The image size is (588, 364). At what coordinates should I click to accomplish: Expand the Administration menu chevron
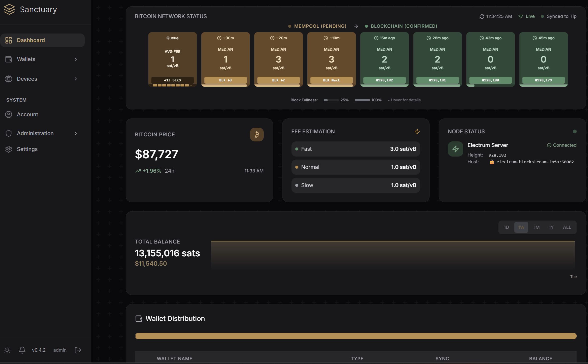tap(76, 133)
